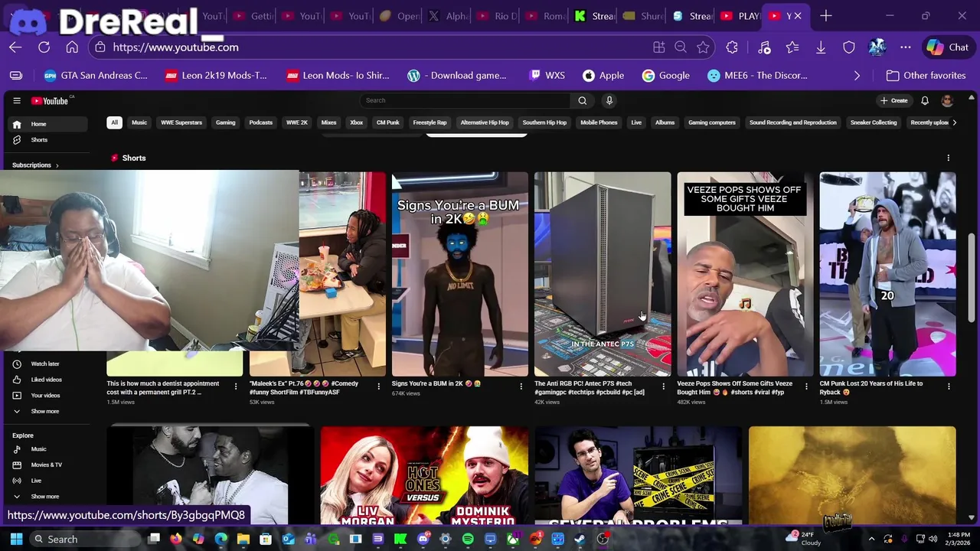The image size is (980, 551).
Task: Select the Sneaker Collecting chip
Action: pyautogui.click(x=874, y=122)
